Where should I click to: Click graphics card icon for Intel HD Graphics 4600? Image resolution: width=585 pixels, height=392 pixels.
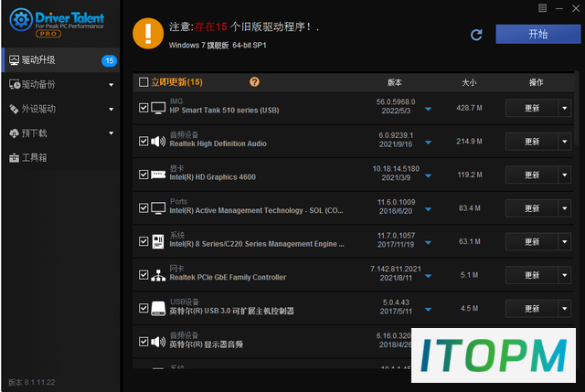(x=158, y=175)
